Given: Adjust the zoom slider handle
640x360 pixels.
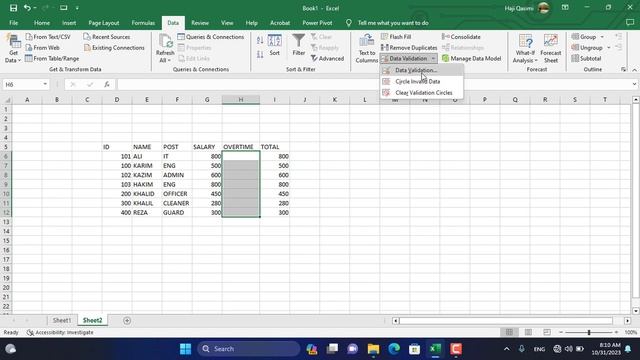Looking at the screenshot, I should 589,332.
